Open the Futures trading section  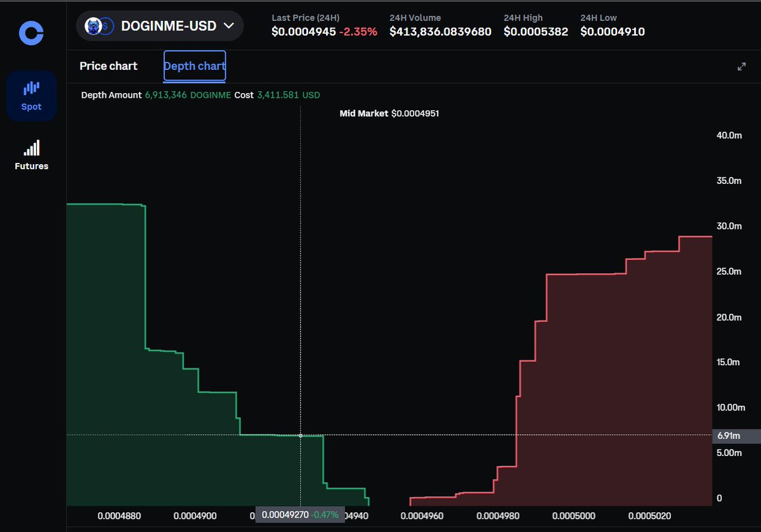[x=31, y=155]
